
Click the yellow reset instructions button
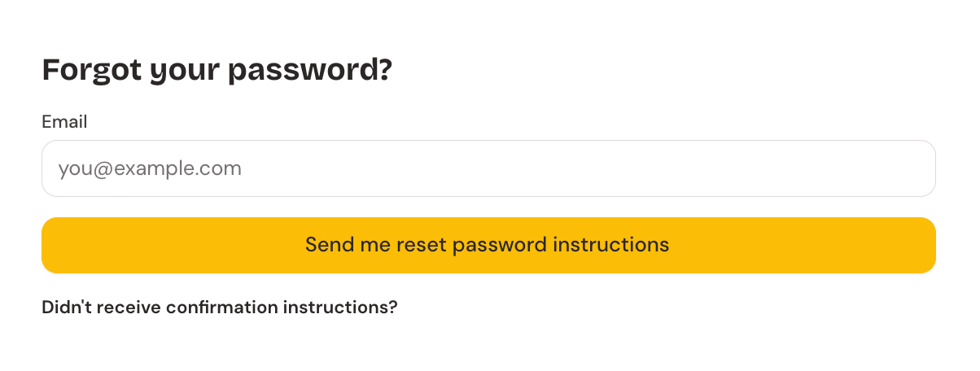[488, 245]
